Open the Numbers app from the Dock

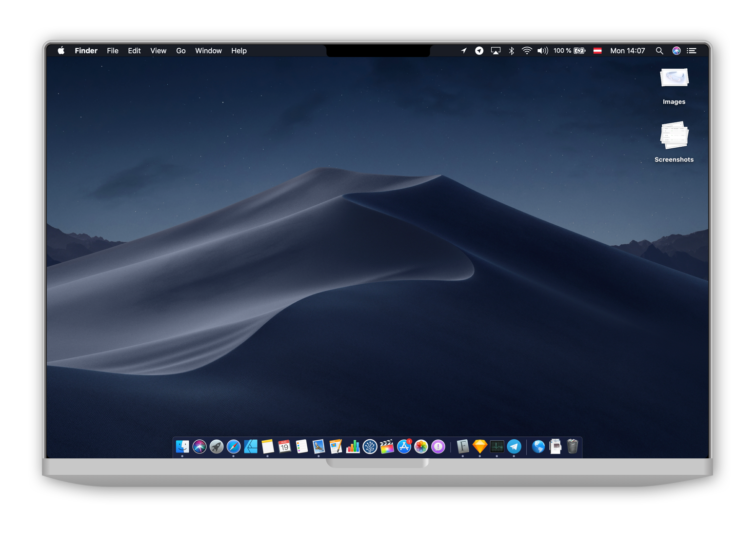pyautogui.click(x=353, y=447)
